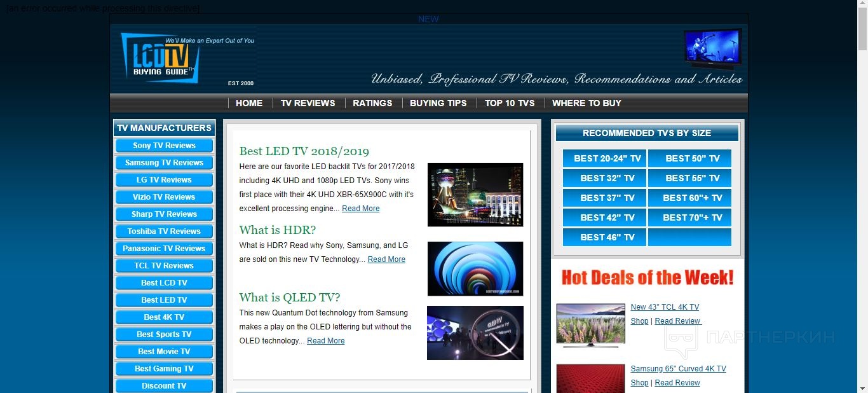This screenshot has height=393, width=868.
Task: Select BEST 20-24" TV size button
Action: [x=604, y=158]
